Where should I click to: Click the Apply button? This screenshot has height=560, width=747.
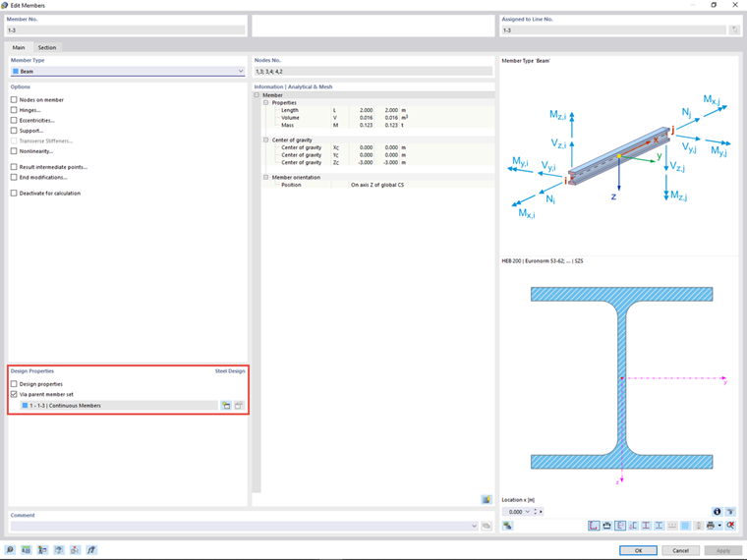722,550
